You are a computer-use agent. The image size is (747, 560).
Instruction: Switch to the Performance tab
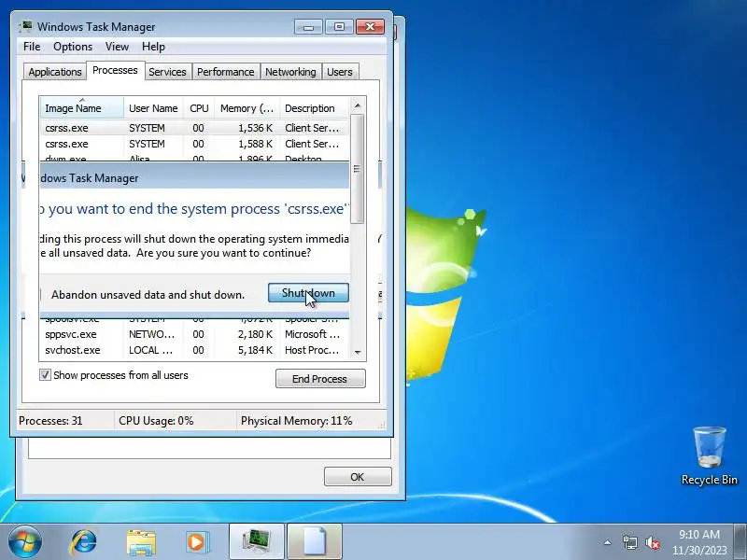coord(225,72)
